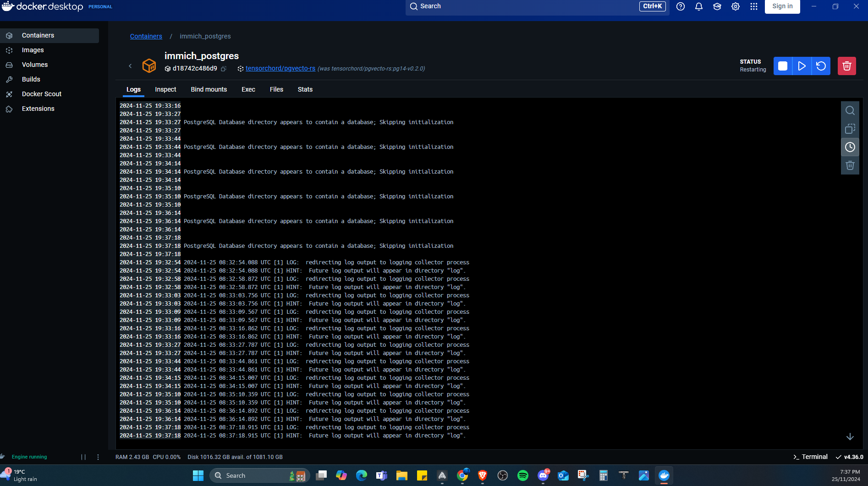868x486 pixels.
Task: Open the Windows Start menu
Action: click(198, 475)
